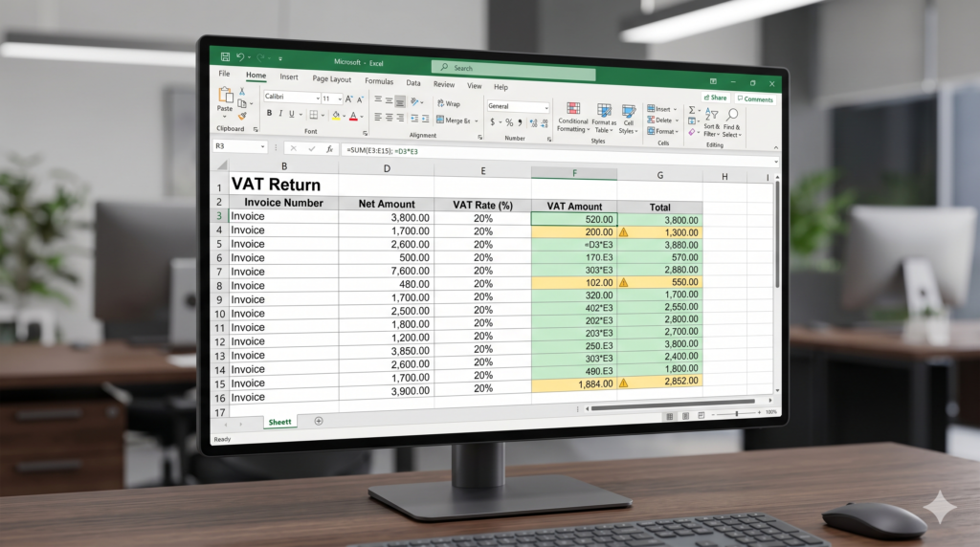The height and width of the screenshot is (547, 980).
Task: Click the Paste clipboard icon
Action: coord(225,96)
